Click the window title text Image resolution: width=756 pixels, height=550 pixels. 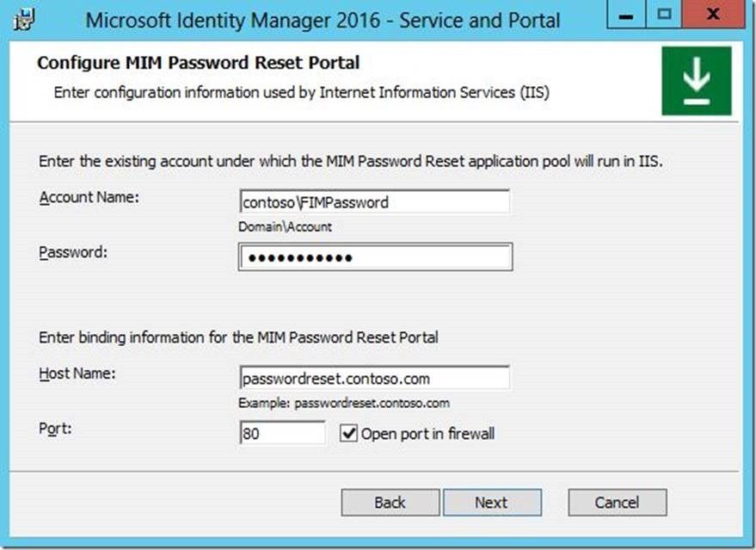tap(323, 21)
